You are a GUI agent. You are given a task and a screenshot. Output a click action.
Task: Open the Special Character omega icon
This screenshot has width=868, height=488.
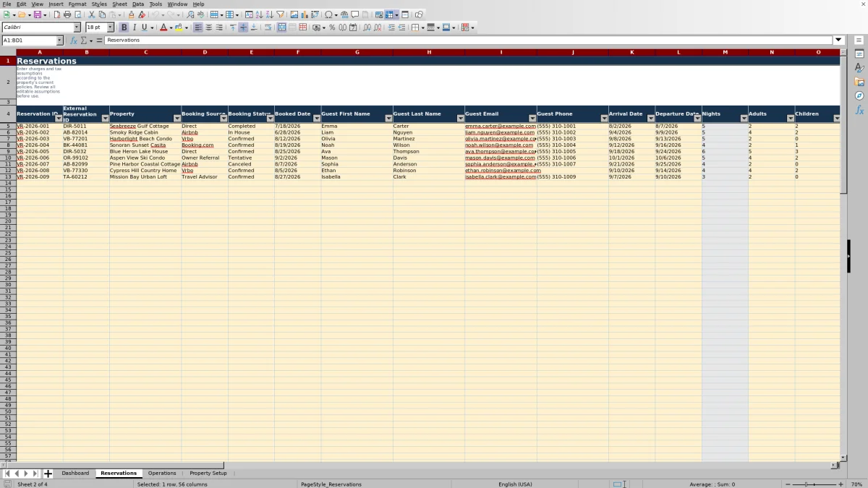(x=329, y=14)
